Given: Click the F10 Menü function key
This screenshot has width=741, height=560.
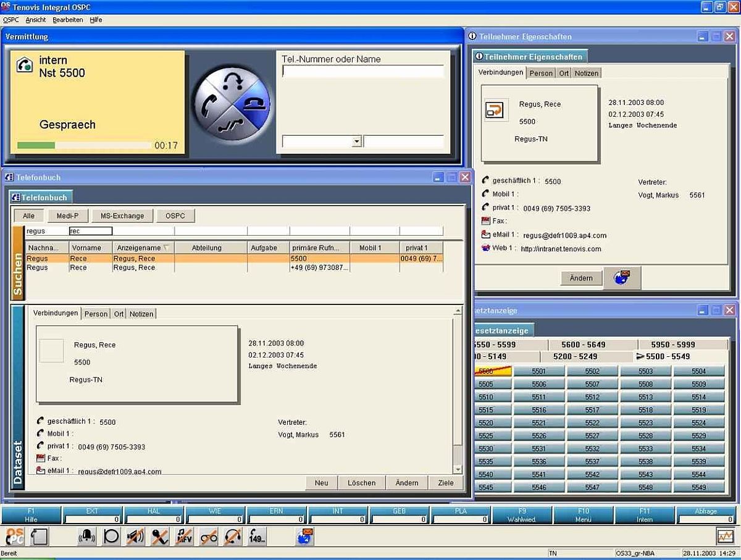Looking at the screenshot, I should (584, 515).
